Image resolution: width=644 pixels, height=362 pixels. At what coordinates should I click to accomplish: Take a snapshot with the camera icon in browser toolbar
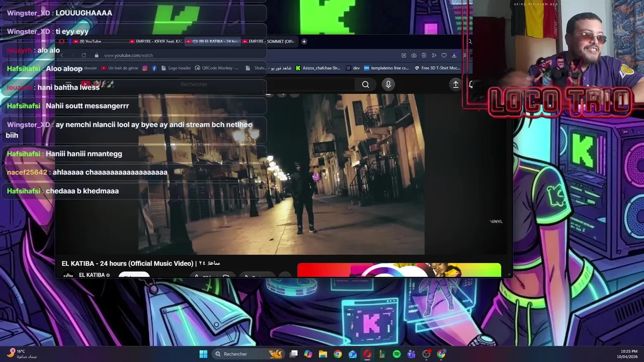tap(414, 55)
